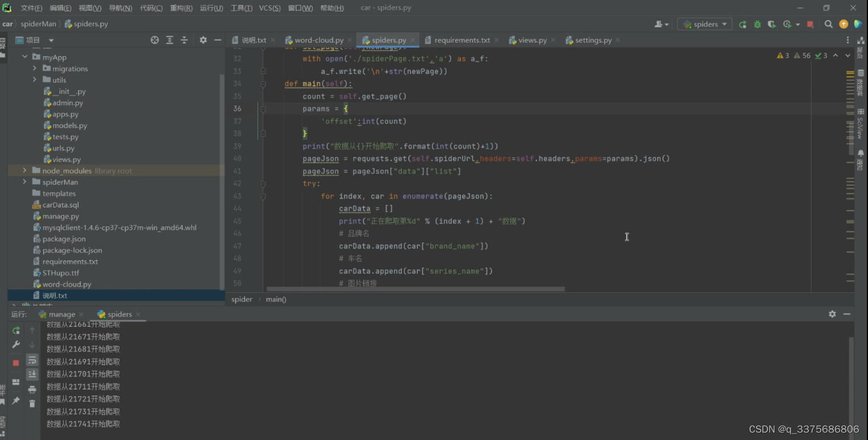The width and height of the screenshot is (868, 440).
Task: Toggle fold marker at line 36
Action: tap(263, 109)
